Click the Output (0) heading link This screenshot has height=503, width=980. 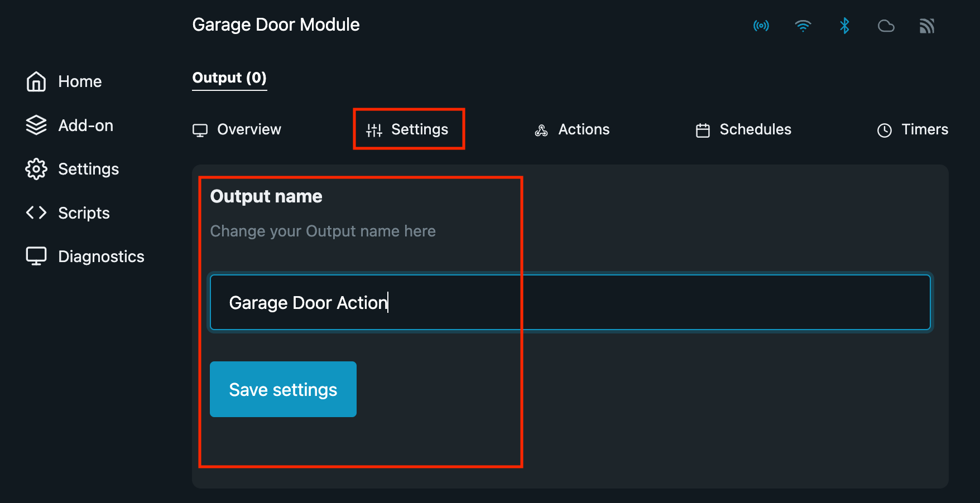229,78
